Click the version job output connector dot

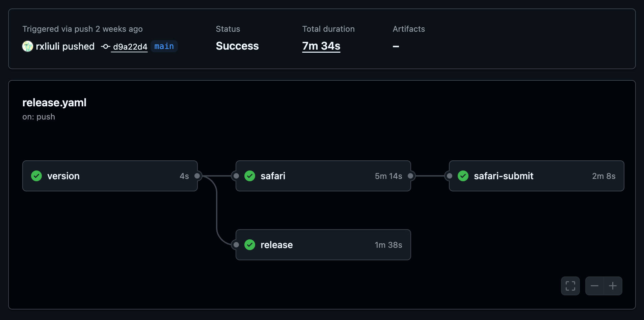tap(197, 176)
